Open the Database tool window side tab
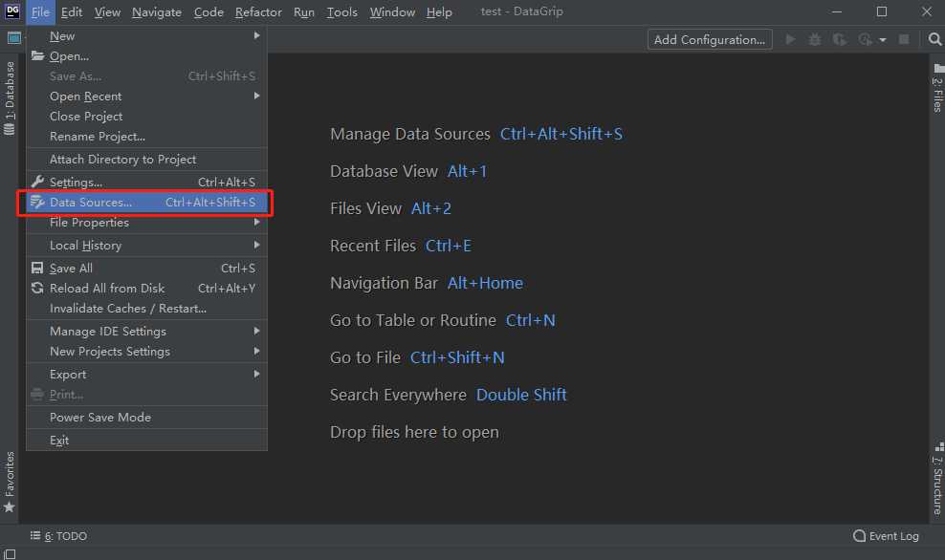Viewport: 945px width, 560px height. 9,98
